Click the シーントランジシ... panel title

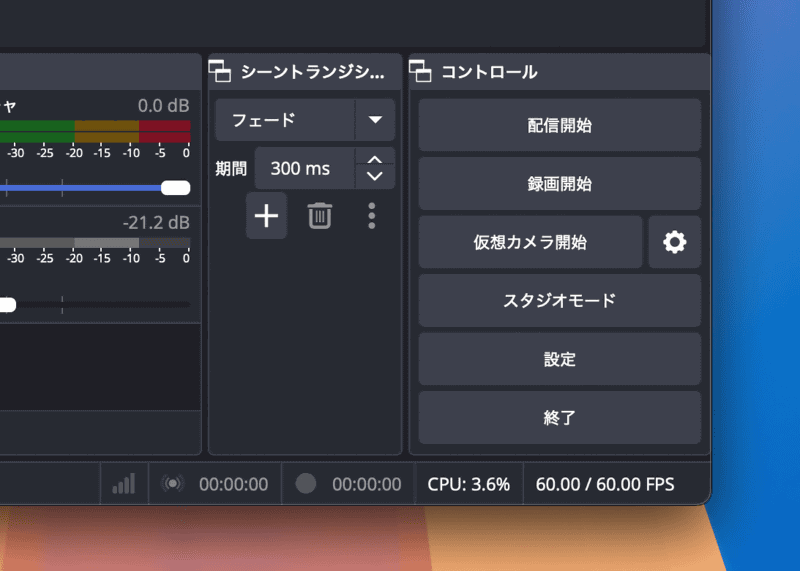(x=312, y=72)
